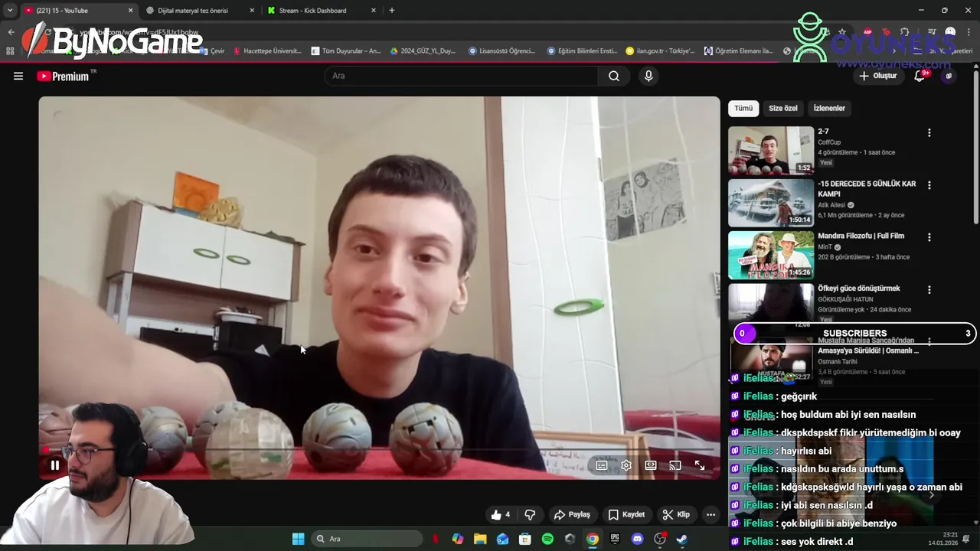Image resolution: width=980 pixels, height=551 pixels.
Task: Create a clip with Klip button
Action: click(676, 514)
